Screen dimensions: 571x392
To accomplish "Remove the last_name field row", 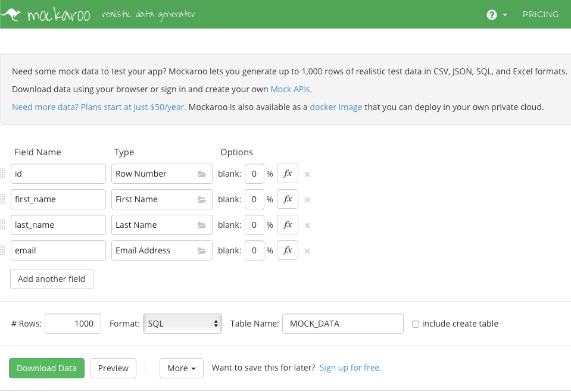I will (307, 225).
